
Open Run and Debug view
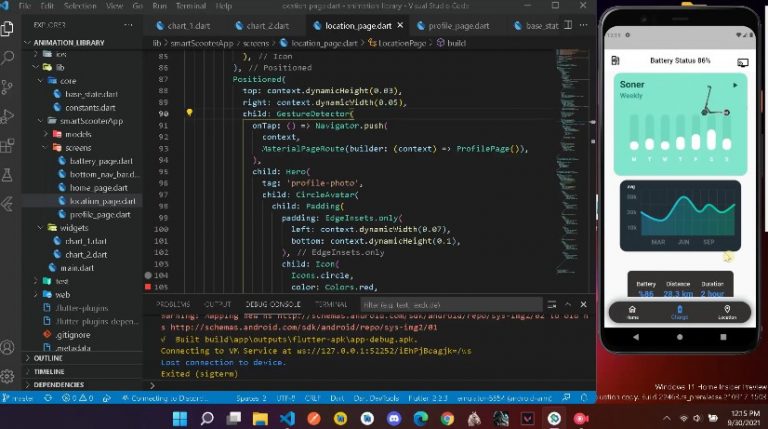point(7,117)
